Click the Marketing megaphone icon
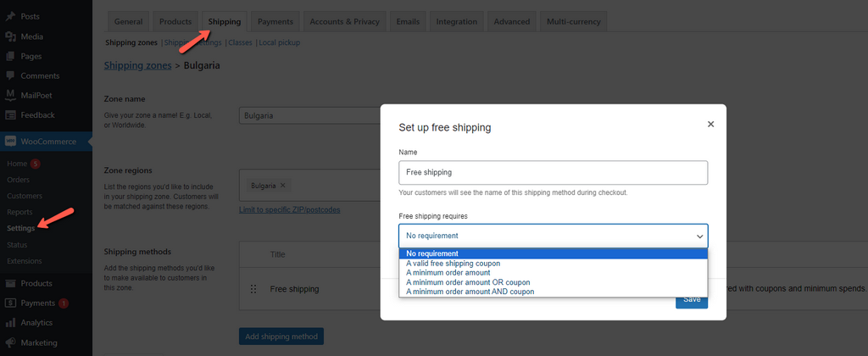The image size is (868, 356). [10, 342]
